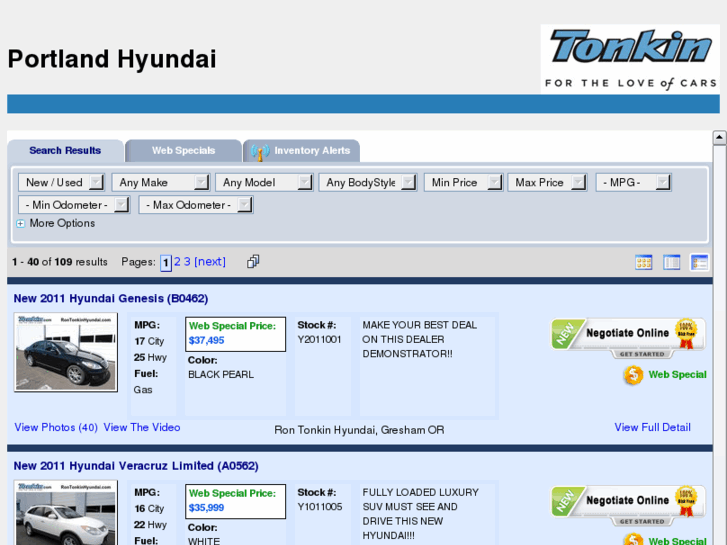This screenshot has height=545, width=727.
Task: Open the New / Used dropdown
Action: (61, 182)
